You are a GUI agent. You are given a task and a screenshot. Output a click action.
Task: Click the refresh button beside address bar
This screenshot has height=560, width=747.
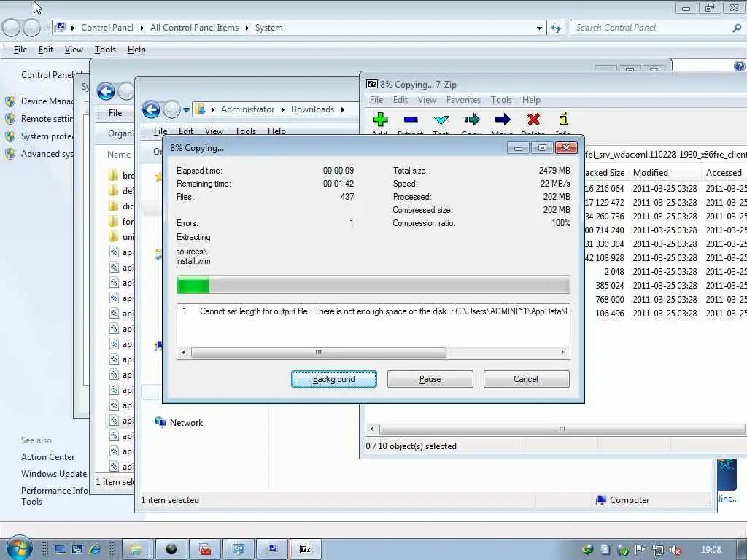(556, 28)
